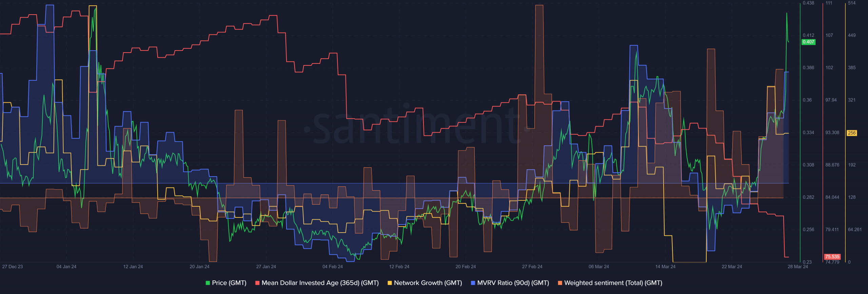Image resolution: width=868 pixels, height=294 pixels.
Task: Click the 0.256 price axis value
Action: [808, 230]
